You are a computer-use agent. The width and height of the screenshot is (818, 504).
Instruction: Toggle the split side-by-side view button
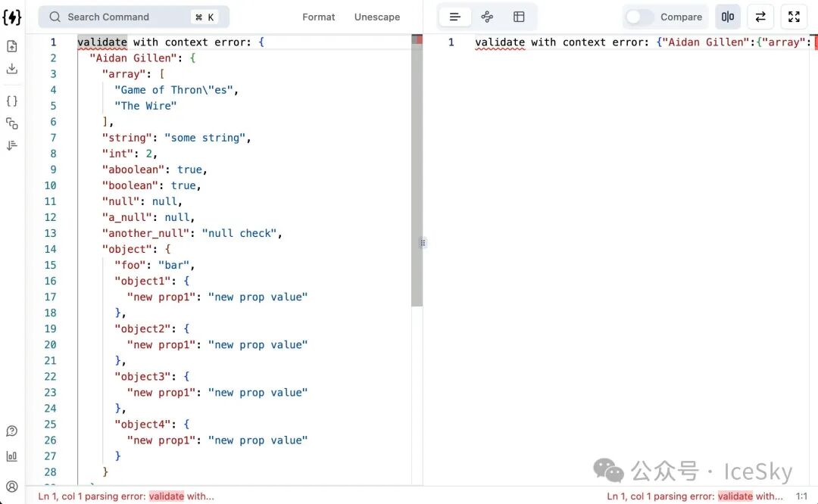tap(728, 17)
